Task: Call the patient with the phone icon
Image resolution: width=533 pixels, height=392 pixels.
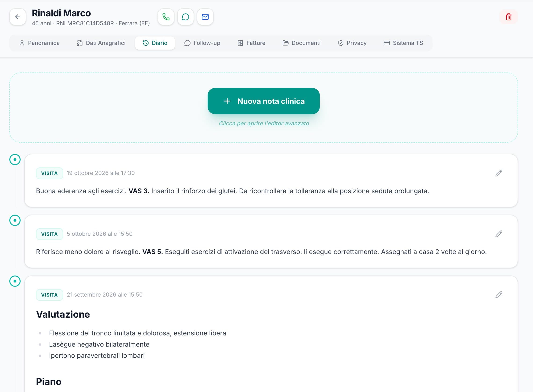Action: [x=166, y=17]
